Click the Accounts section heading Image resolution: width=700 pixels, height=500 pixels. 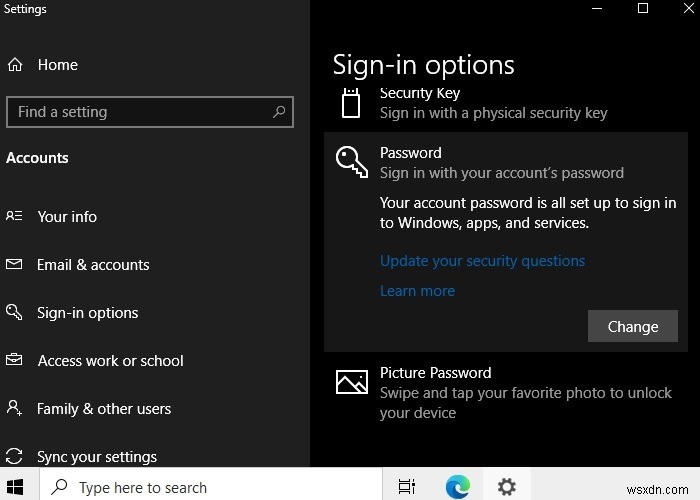point(37,158)
